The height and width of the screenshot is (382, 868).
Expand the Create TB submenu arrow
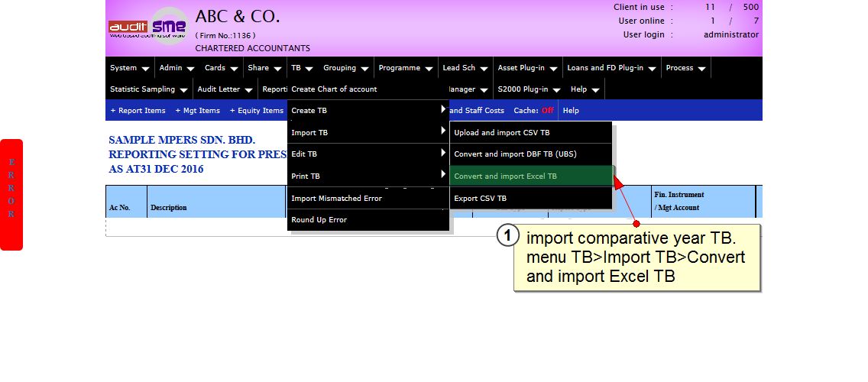tap(443, 109)
